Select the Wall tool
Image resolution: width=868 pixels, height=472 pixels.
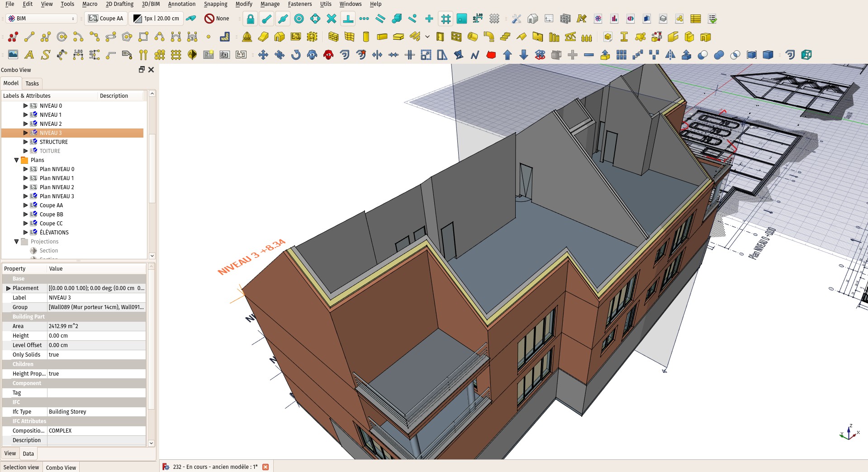(x=334, y=37)
